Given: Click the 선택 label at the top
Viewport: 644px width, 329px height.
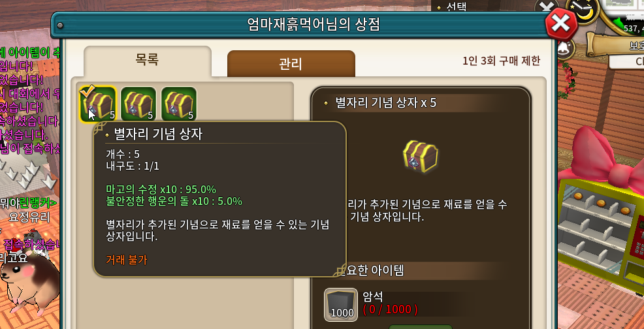Looking at the screenshot, I should [x=457, y=7].
